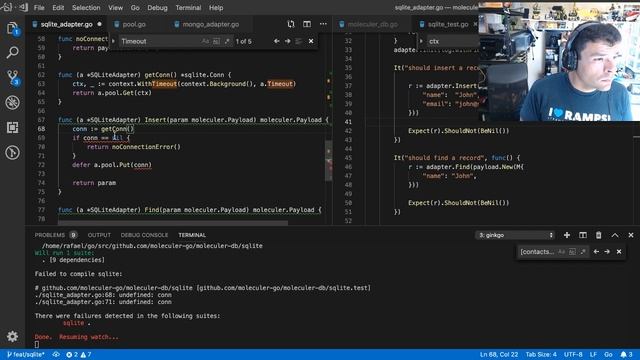Screen dimensions: 640x360
Task: Close the bottom panel
Action: point(631,235)
